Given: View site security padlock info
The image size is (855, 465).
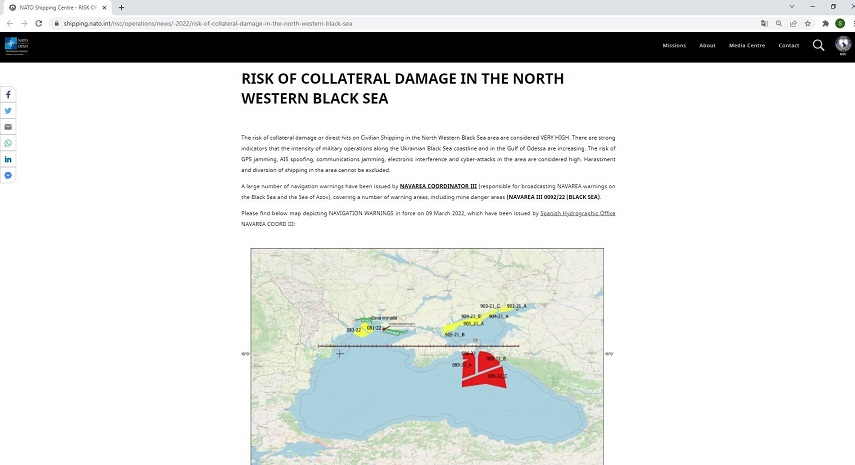Looking at the screenshot, I should [x=56, y=23].
